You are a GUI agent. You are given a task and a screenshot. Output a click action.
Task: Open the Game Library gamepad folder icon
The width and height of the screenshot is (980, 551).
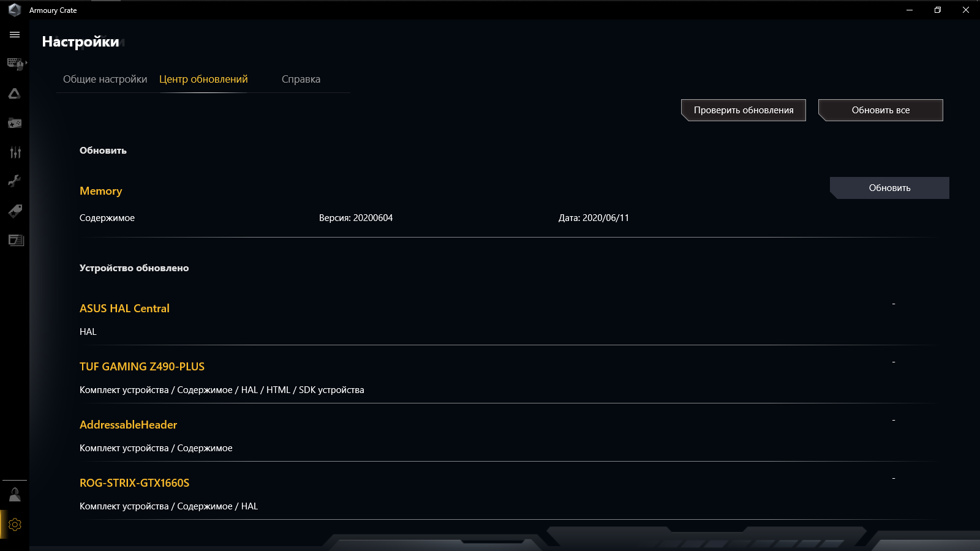[15, 123]
